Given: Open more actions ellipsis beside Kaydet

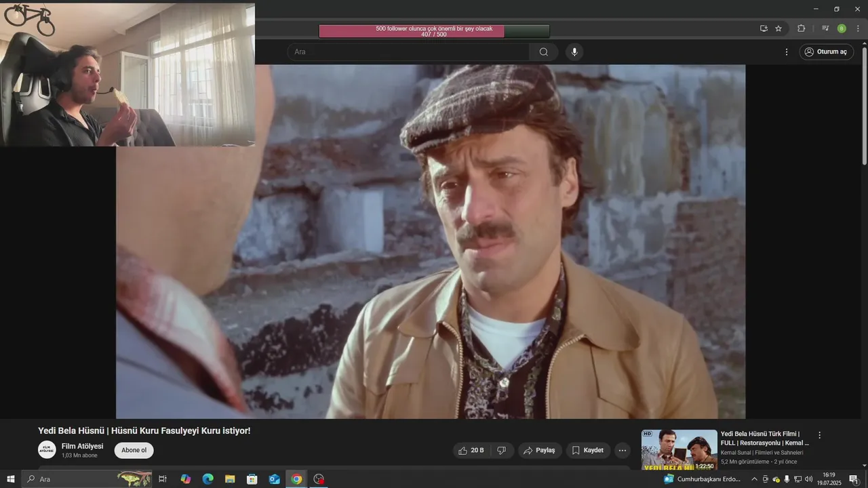Looking at the screenshot, I should pyautogui.click(x=623, y=451).
